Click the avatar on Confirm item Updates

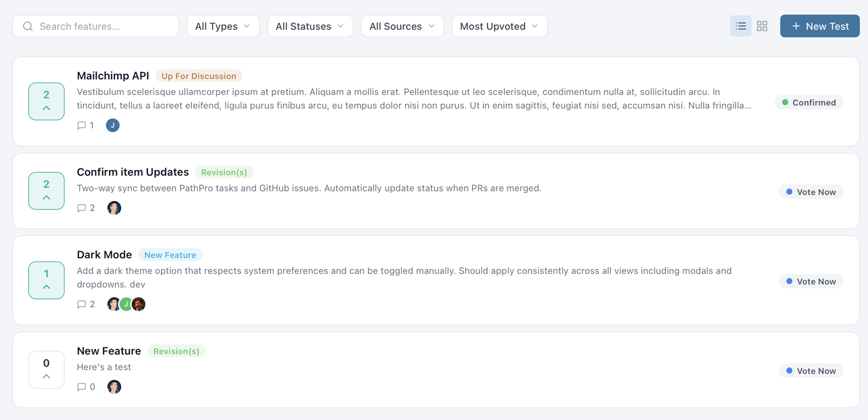coord(114,208)
